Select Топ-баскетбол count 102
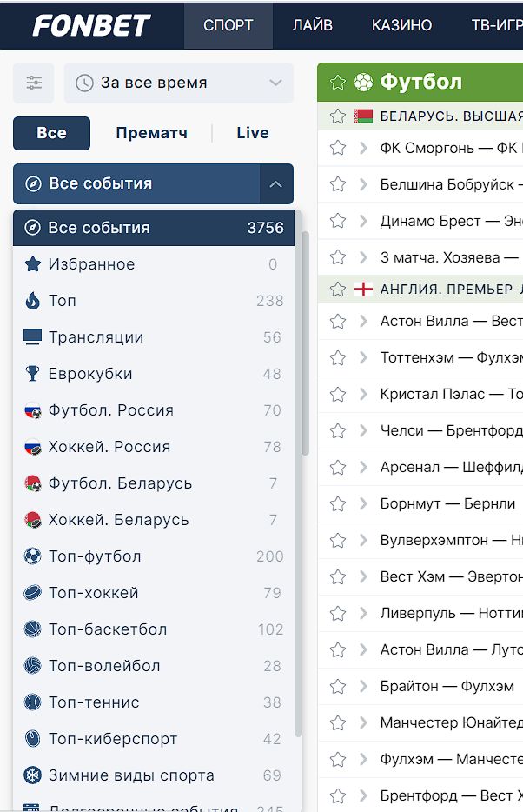523x812 pixels. tap(270, 629)
